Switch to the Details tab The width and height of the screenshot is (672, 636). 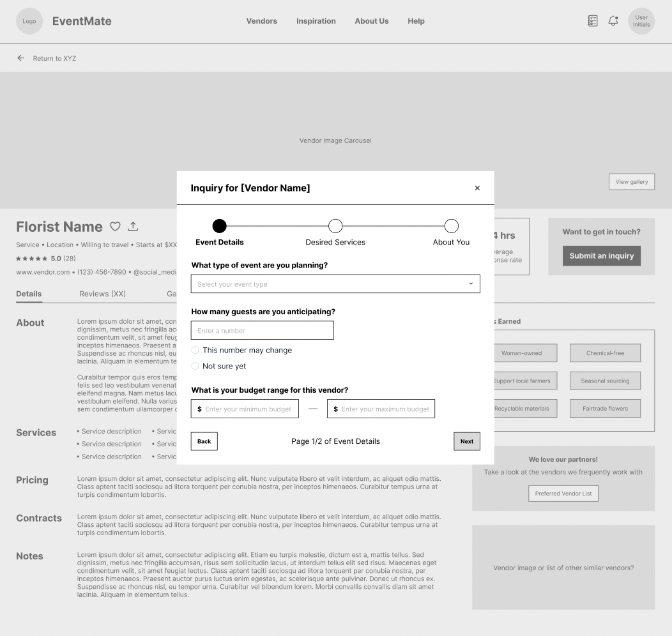[x=29, y=294]
